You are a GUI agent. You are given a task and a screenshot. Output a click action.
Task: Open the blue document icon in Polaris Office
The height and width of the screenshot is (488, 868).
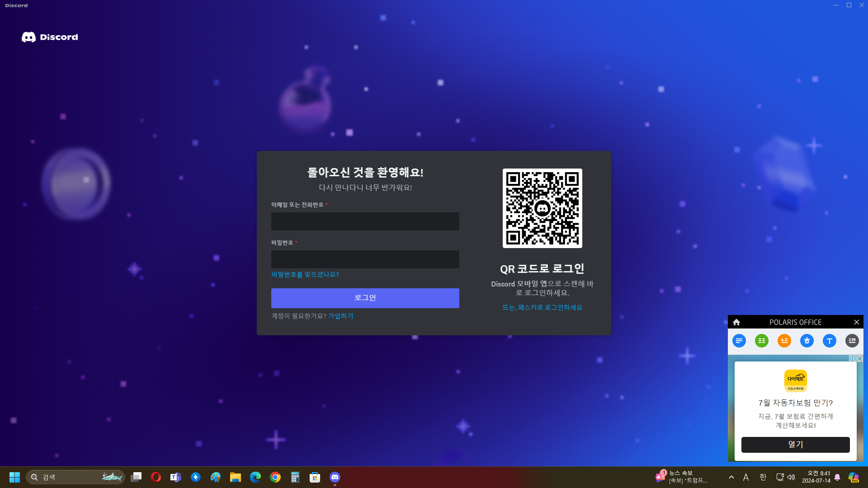click(x=739, y=341)
